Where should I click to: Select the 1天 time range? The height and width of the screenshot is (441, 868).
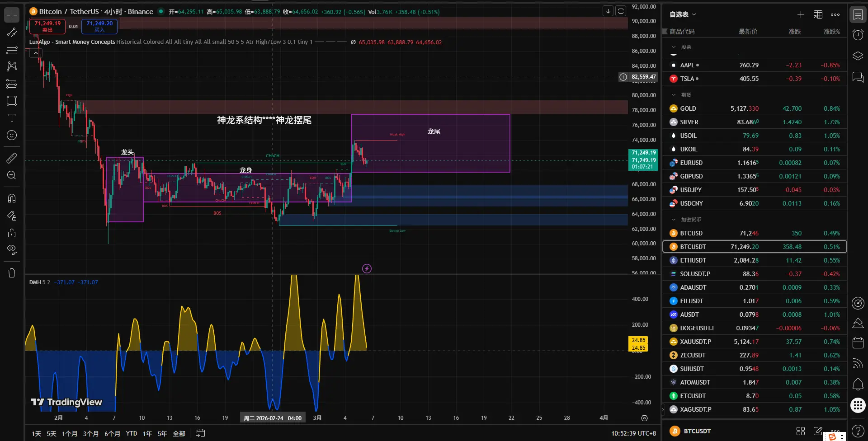(36, 434)
